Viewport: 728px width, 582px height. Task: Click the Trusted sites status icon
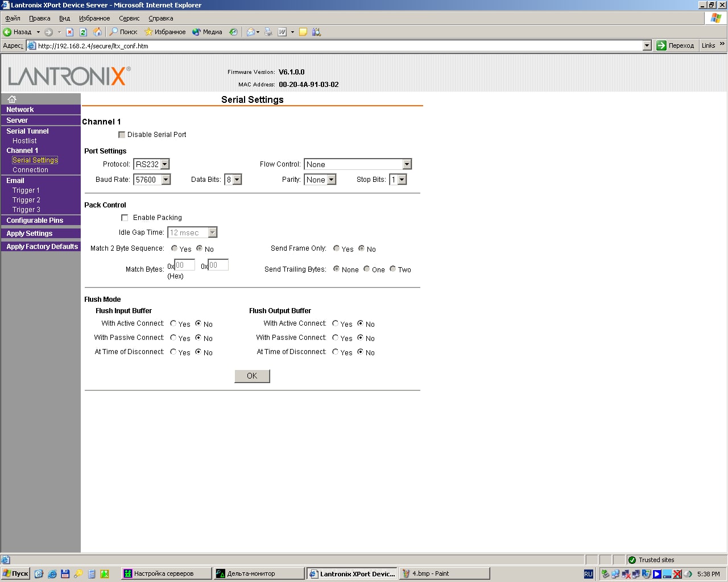coord(632,560)
